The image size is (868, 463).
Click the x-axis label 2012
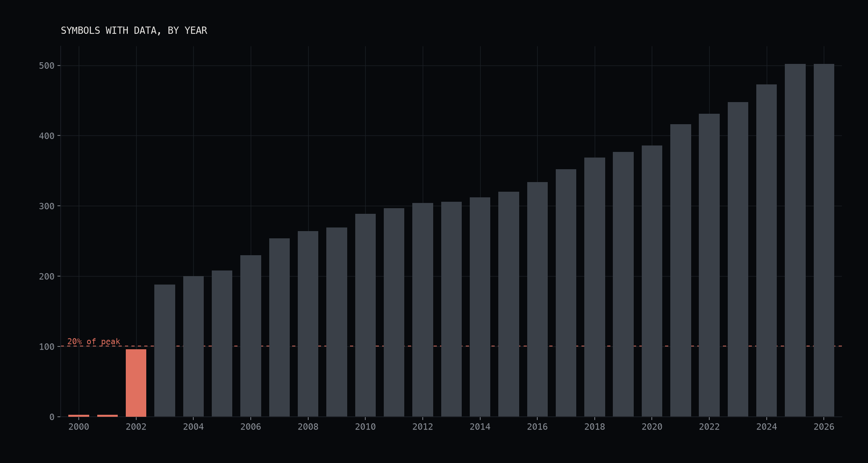point(423,427)
